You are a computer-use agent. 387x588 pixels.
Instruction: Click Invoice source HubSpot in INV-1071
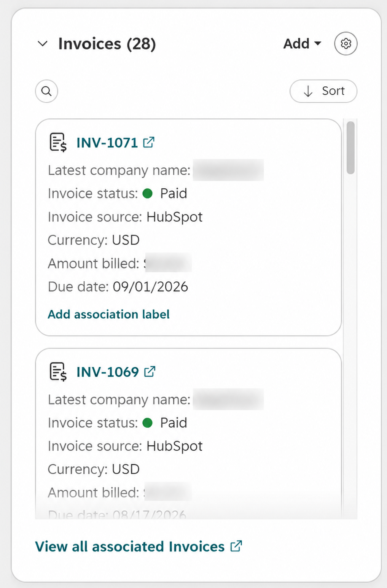pos(125,217)
